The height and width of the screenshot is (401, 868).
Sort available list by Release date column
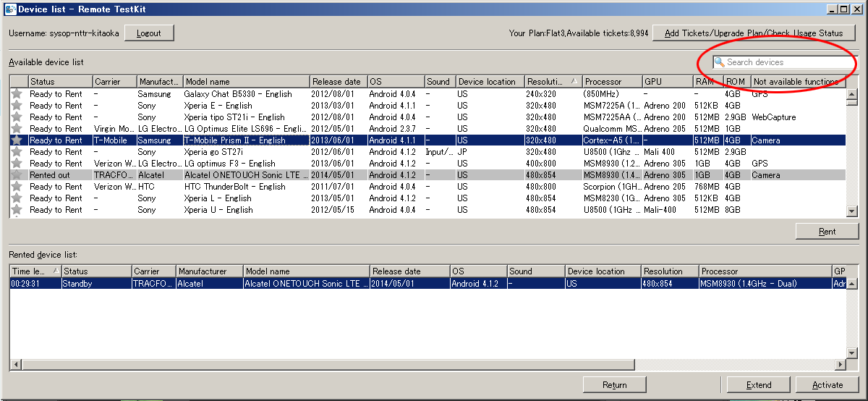[x=339, y=82]
